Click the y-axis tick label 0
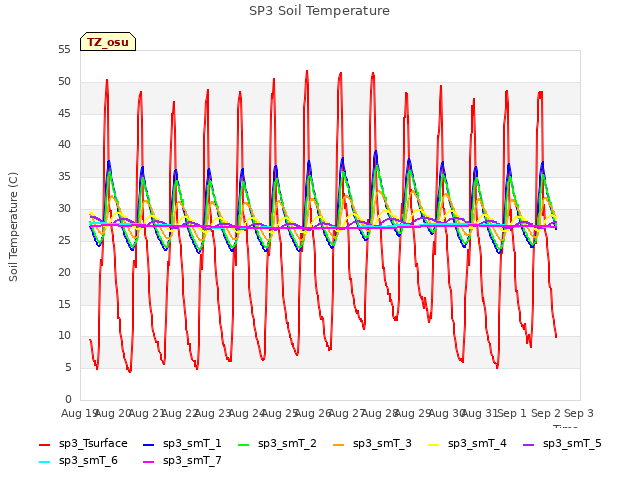640x480 pixels. (x=68, y=399)
